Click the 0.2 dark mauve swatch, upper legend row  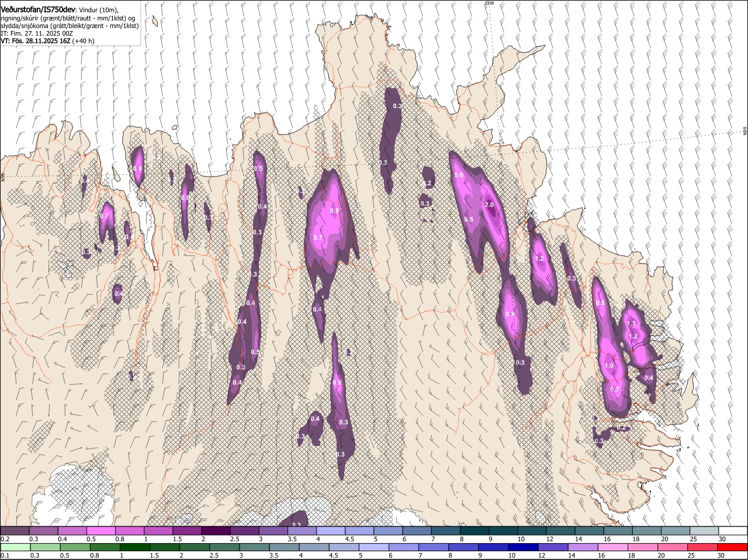tap(15, 531)
